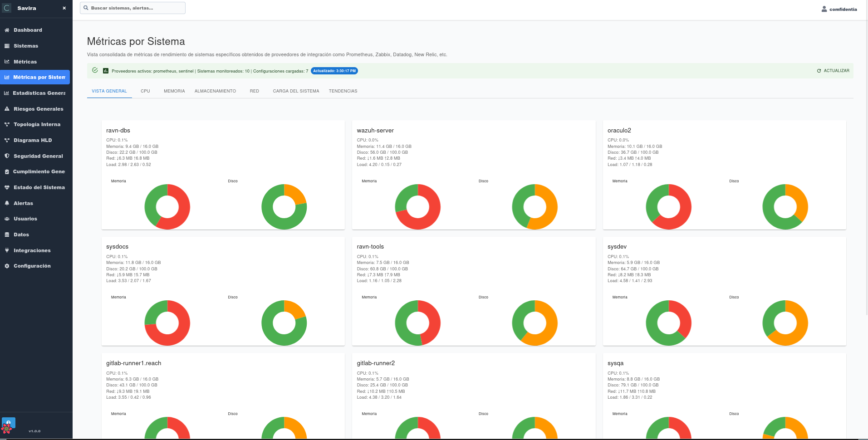Select the Integraciones plug icon

(7, 250)
